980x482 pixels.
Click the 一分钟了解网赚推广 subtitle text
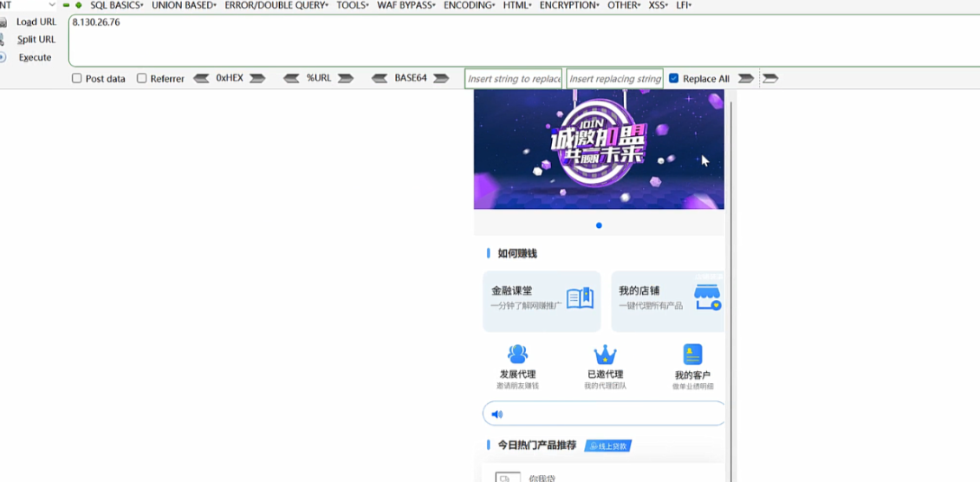click(x=526, y=306)
